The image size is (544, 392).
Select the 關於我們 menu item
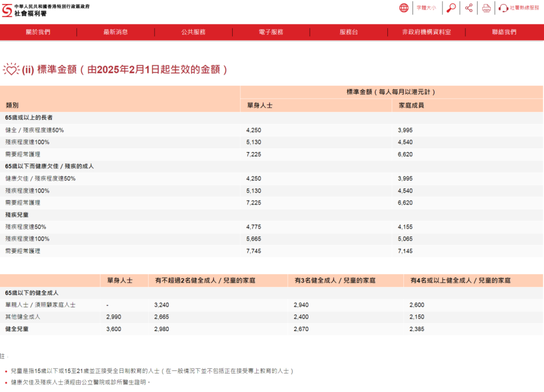pyautogui.click(x=38, y=32)
